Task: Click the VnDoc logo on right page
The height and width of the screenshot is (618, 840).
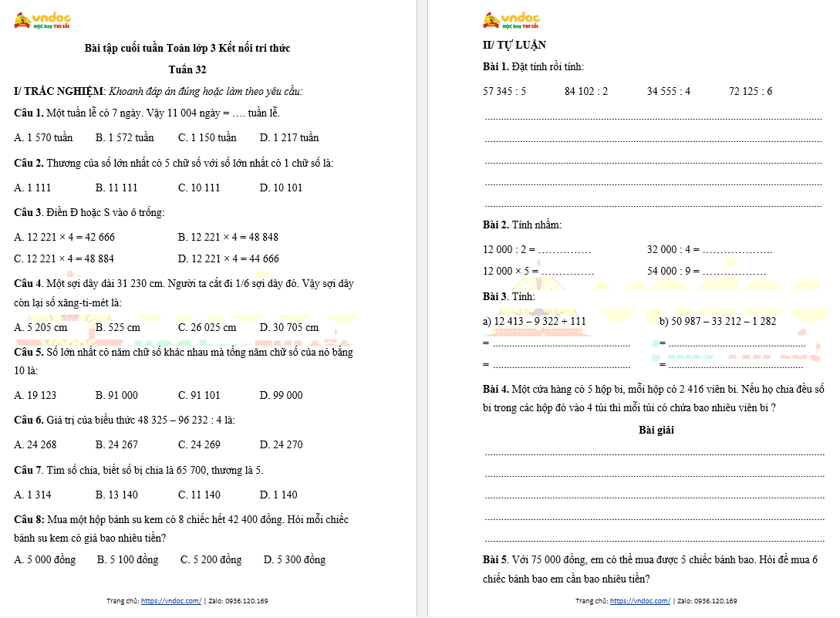Action: [511, 20]
